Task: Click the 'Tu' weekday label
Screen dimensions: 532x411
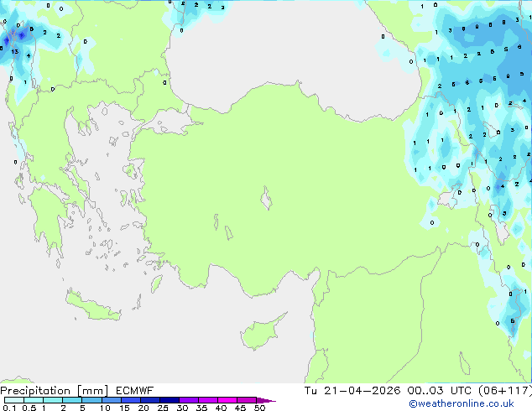Action: [310, 391]
